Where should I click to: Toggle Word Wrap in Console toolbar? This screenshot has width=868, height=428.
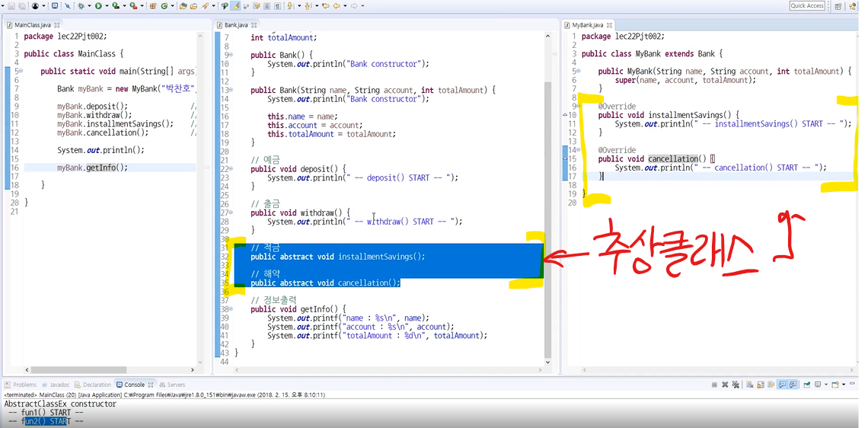[x=771, y=385]
